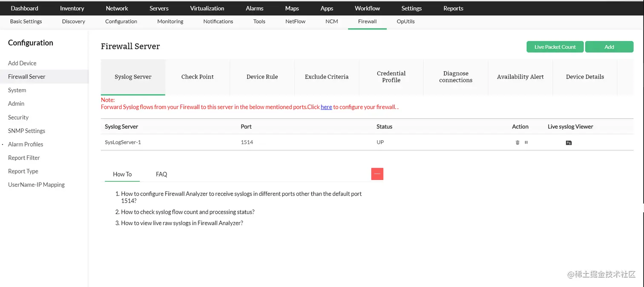Delete SysLogServer-1 using the trash icon
The image size is (644, 287).
(x=517, y=142)
